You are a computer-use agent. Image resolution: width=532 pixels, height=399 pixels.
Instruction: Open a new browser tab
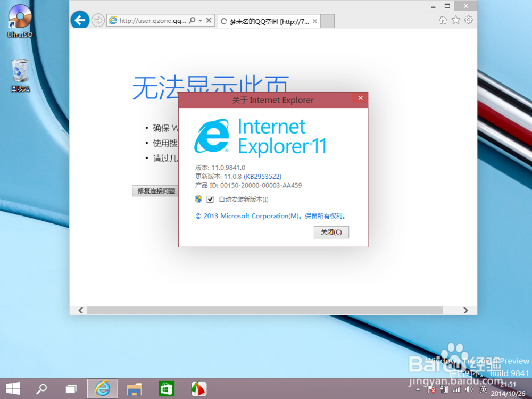pos(326,21)
